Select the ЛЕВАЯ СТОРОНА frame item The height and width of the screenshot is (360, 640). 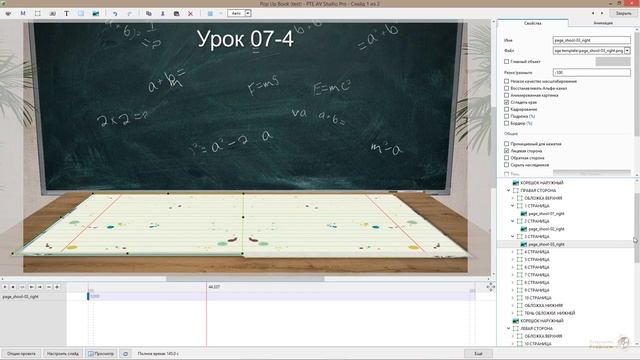tap(532, 329)
